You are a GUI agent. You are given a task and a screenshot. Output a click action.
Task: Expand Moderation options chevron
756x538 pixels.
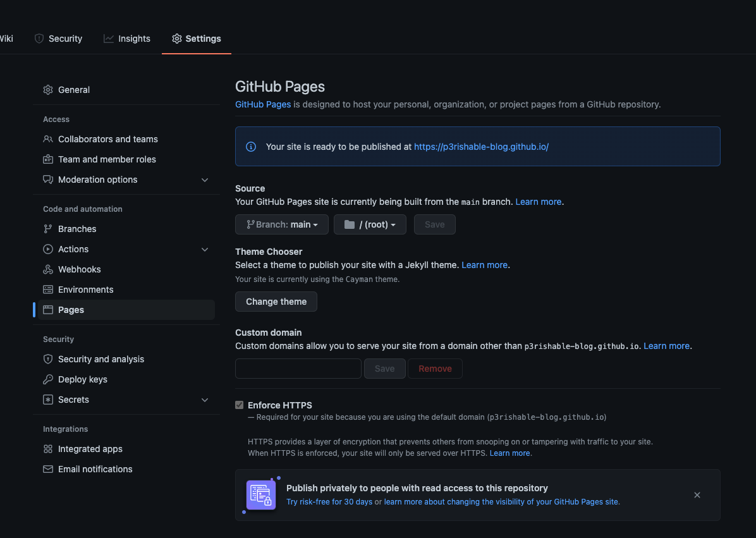pyautogui.click(x=205, y=180)
